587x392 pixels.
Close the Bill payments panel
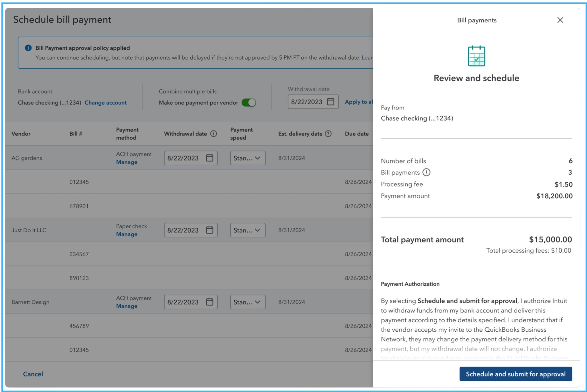(560, 20)
